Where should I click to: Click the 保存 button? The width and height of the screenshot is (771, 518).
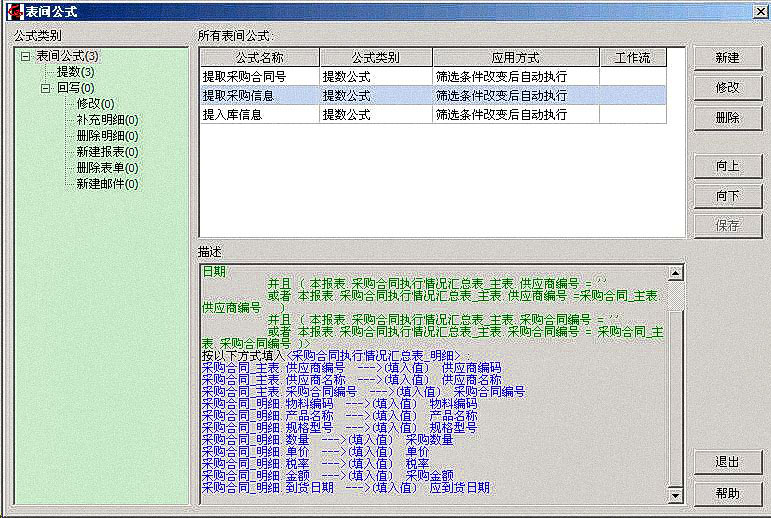coord(727,225)
